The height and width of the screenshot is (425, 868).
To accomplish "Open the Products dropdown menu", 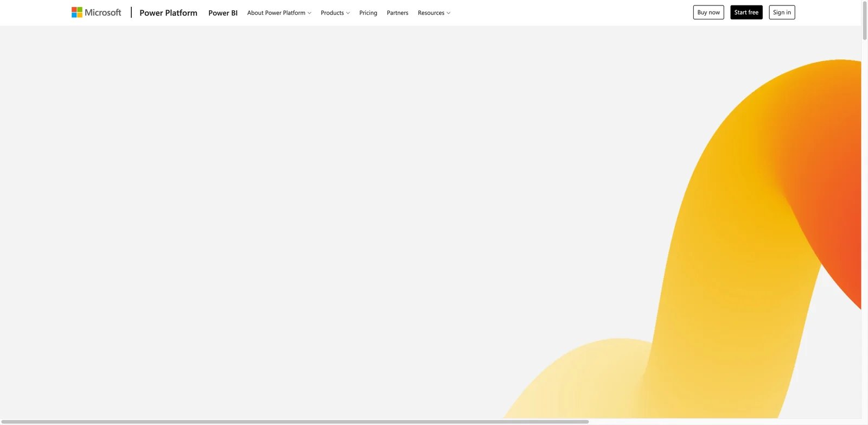I will (335, 12).
